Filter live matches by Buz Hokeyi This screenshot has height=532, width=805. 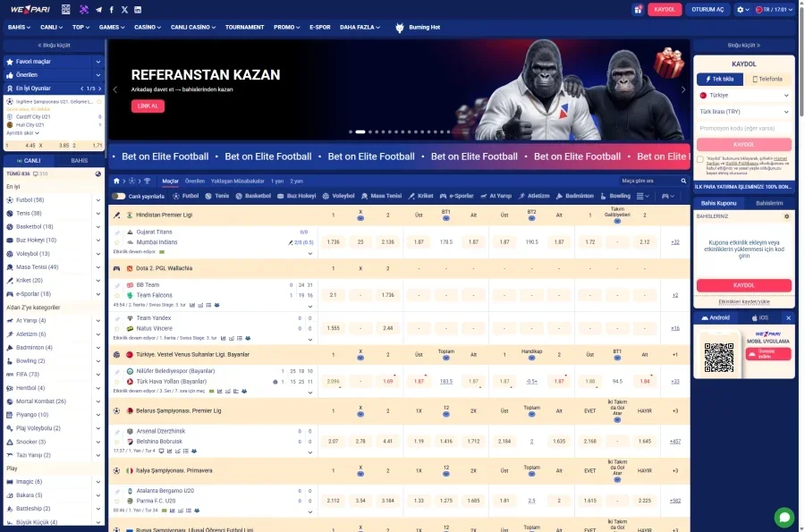(297, 196)
